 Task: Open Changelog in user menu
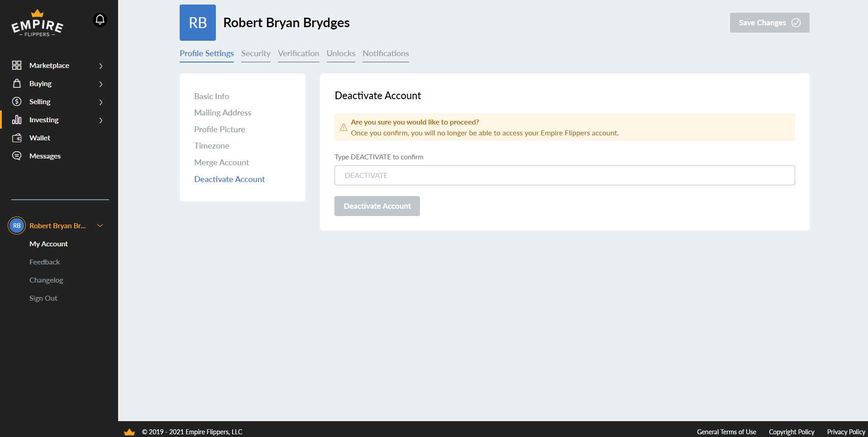coord(46,280)
